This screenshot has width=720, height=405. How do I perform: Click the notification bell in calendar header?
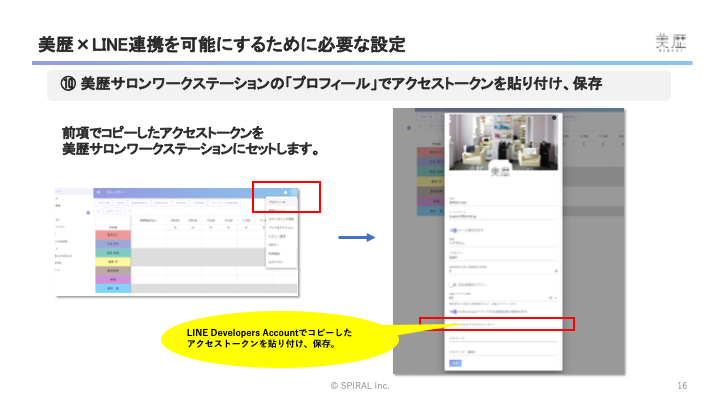(285, 191)
